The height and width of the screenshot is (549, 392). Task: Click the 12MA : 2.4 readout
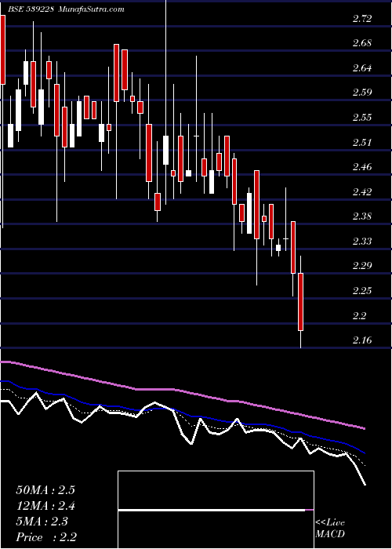pyautogui.click(x=45, y=506)
